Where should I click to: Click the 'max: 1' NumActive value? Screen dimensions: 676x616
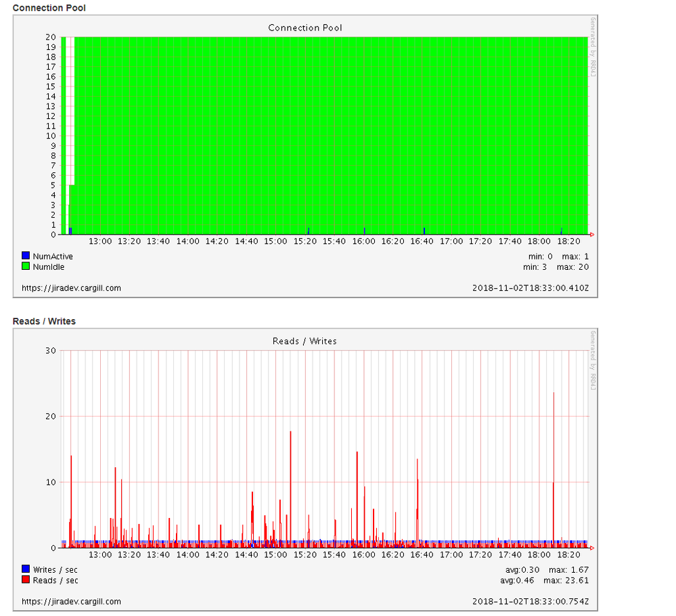coord(575,256)
